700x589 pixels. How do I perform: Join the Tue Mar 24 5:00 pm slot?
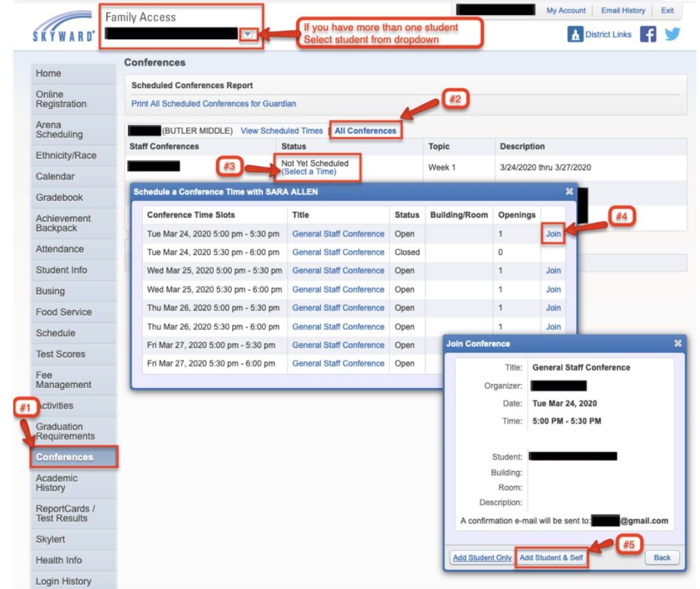point(553,234)
